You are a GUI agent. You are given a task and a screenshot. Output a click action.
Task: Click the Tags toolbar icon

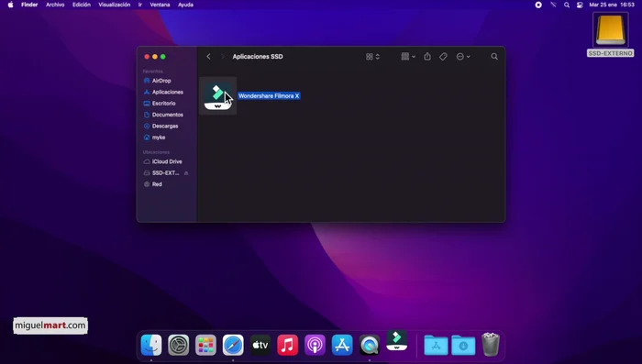click(x=443, y=57)
